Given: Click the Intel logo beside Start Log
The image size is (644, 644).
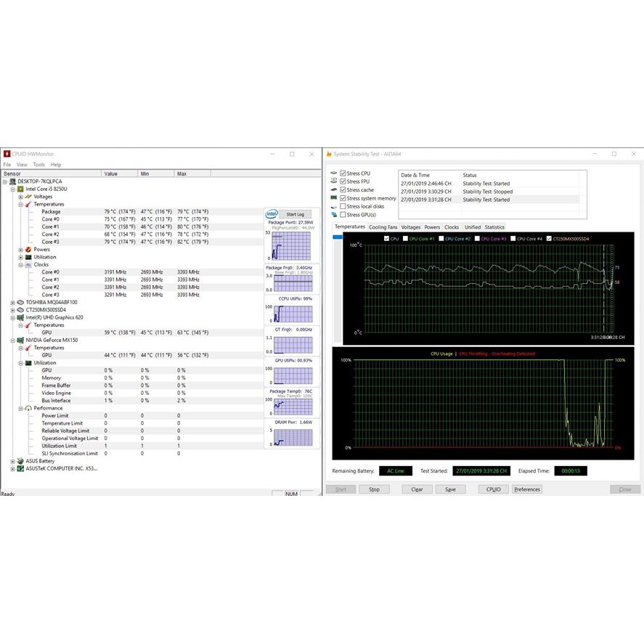Looking at the screenshot, I should point(271,214).
